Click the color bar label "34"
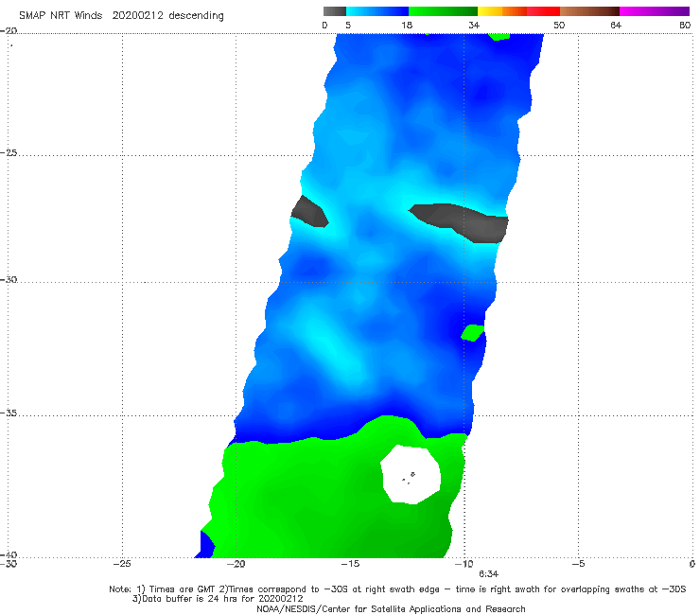 [x=474, y=25]
